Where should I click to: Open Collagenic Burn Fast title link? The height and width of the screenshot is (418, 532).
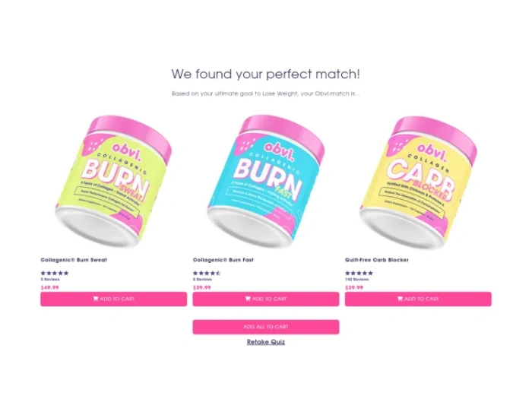223,260
